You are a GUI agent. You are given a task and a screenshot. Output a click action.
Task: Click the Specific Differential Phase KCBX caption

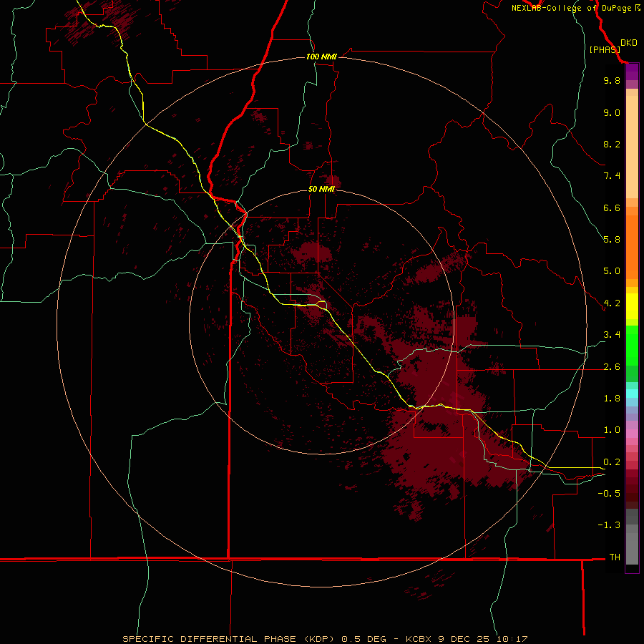click(x=325, y=639)
